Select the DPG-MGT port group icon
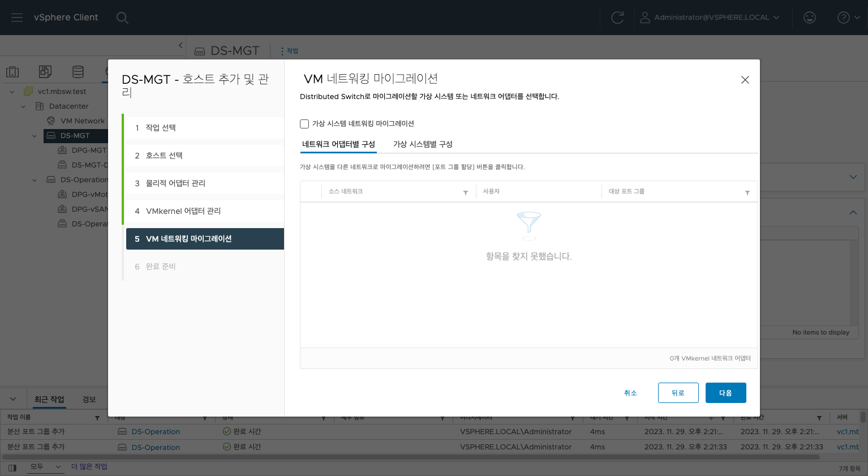The image size is (868, 476). pos(62,150)
